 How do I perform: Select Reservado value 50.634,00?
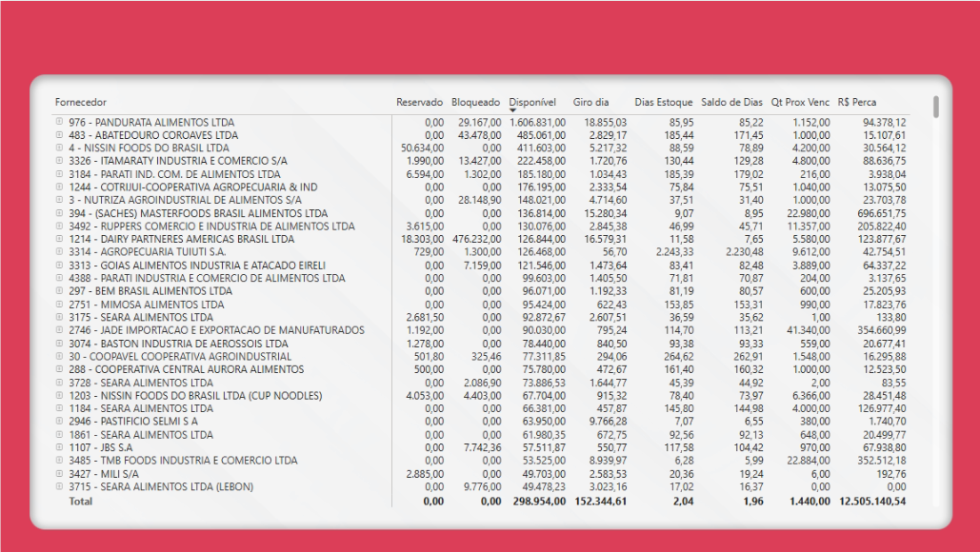[x=423, y=148]
